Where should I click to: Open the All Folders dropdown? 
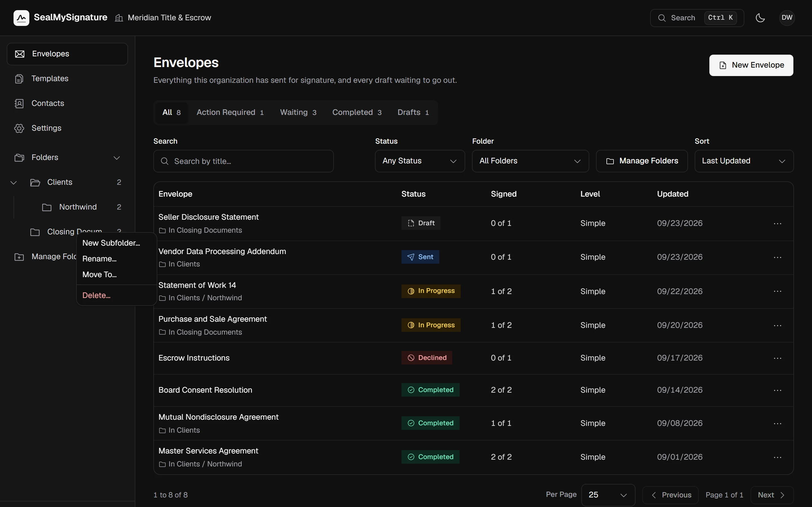click(x=530, y=161)
